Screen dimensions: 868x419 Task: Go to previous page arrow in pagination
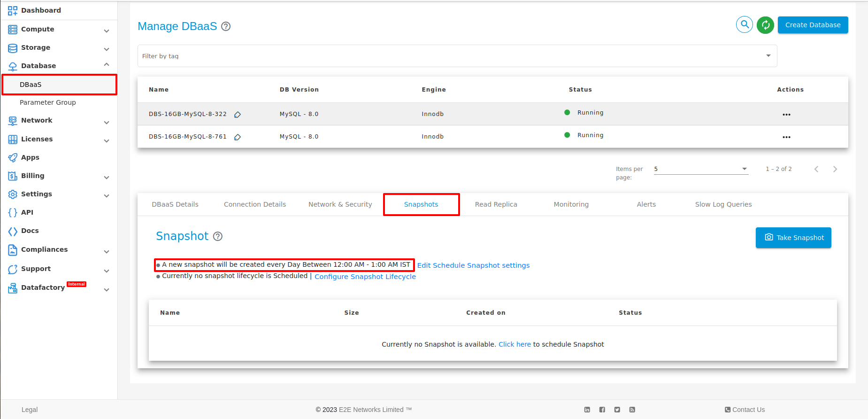[x=816, y=169]
